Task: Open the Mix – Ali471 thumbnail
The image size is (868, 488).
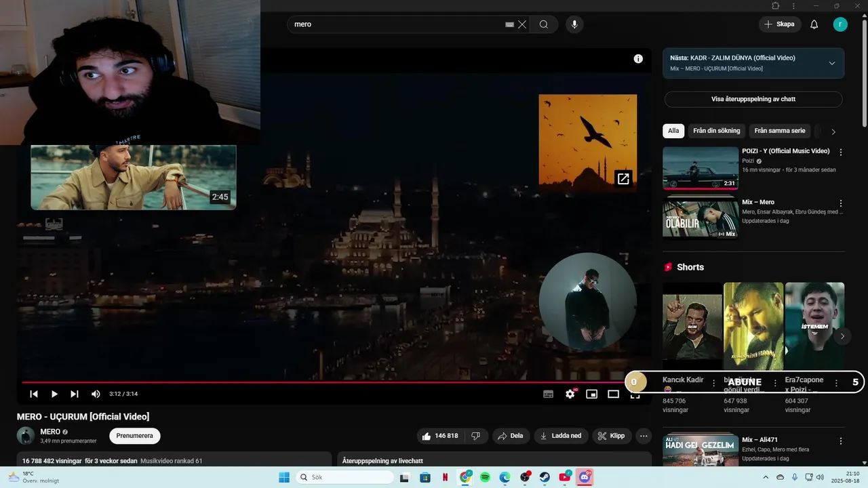Action: click(x=701, y=449)
